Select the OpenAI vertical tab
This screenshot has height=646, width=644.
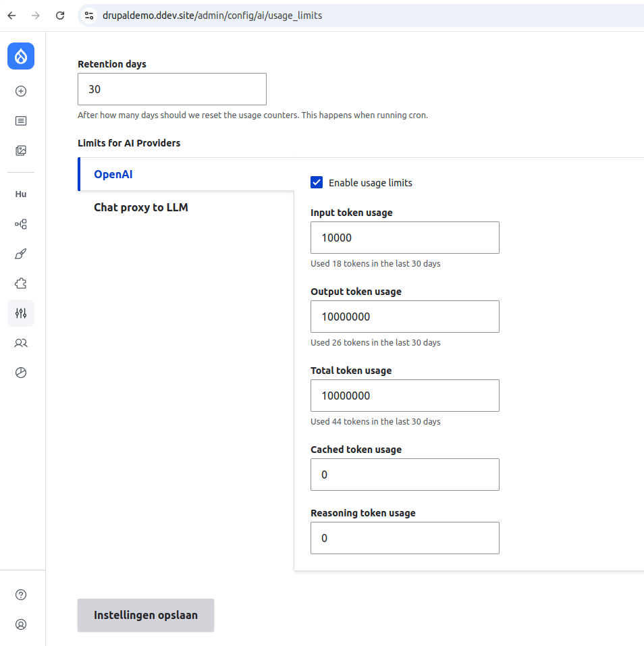(186, 174)
